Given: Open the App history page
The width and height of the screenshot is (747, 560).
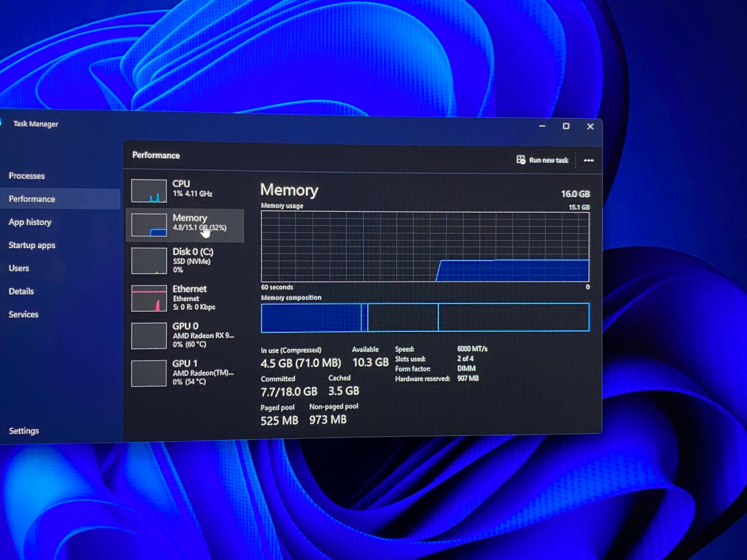Looking at the screenshot, I should [x=30, y=222].
